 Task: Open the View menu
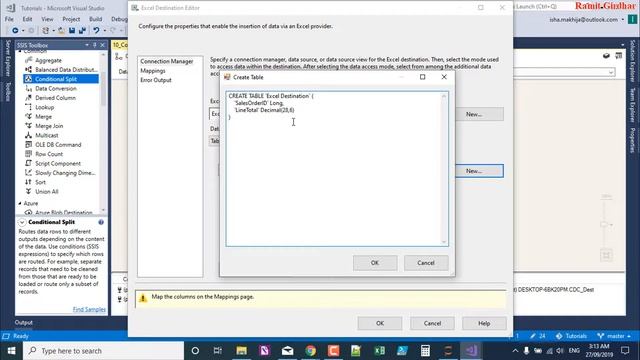click(47, 19)
